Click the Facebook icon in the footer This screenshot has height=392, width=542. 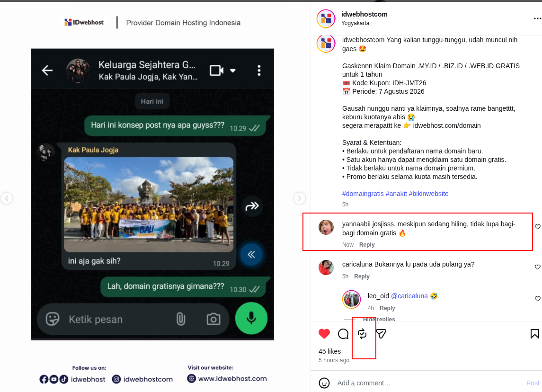coord(44,379)
